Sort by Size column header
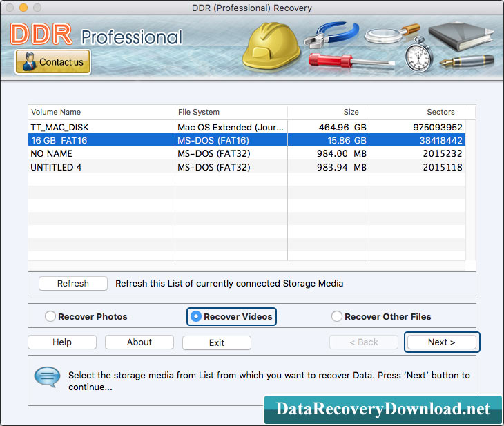 tap(328, 112)
